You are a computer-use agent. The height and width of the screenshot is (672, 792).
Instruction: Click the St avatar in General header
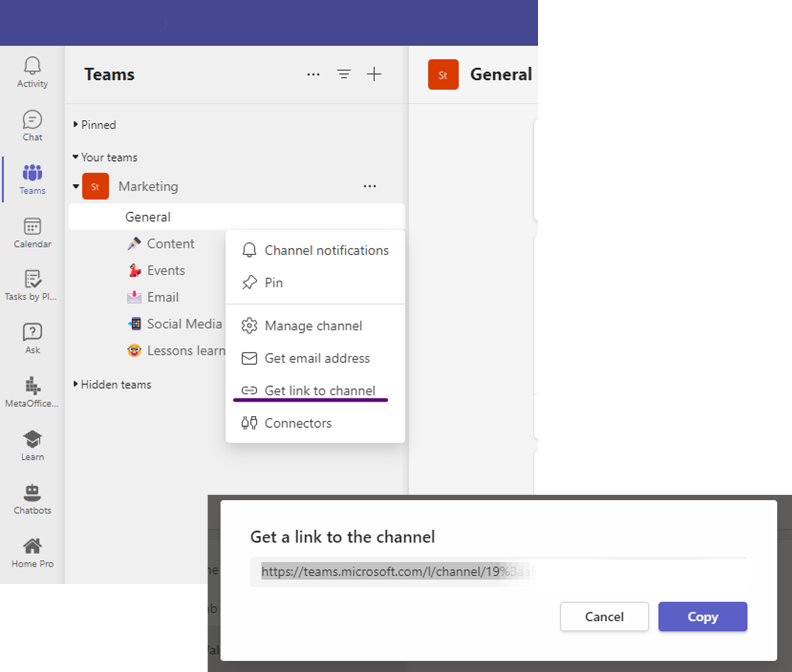coord(443,74)
